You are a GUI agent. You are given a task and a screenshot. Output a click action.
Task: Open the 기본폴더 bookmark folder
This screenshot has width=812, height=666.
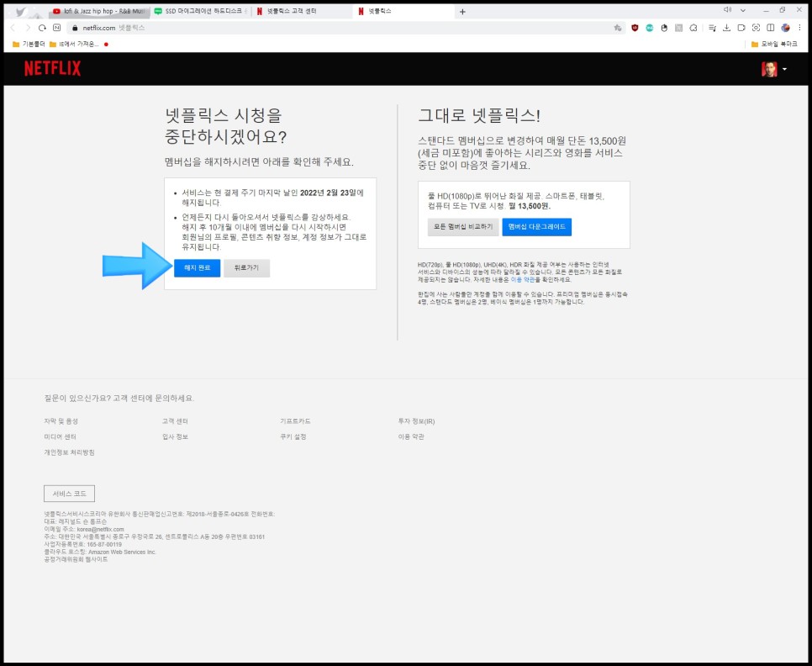tap(29, 44)
